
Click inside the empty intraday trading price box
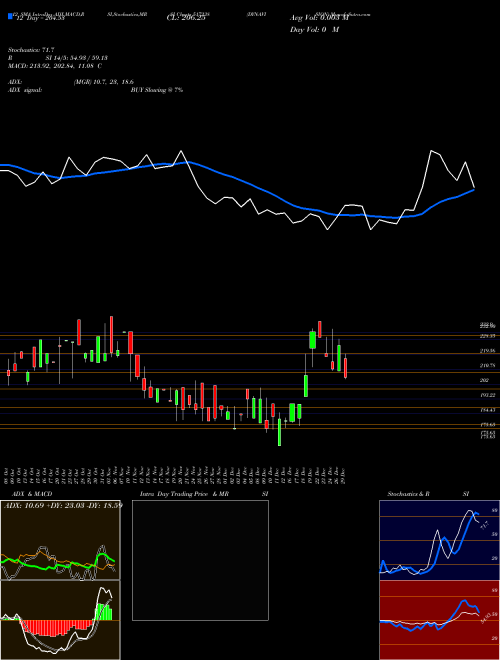(200, 560)
